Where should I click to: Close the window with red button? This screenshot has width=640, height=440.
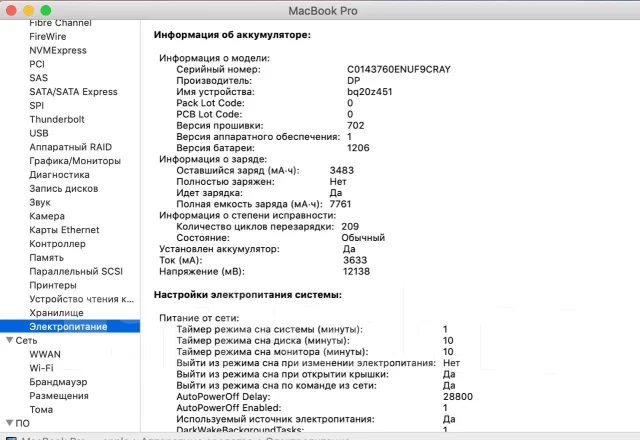click(x=11, y=11)
